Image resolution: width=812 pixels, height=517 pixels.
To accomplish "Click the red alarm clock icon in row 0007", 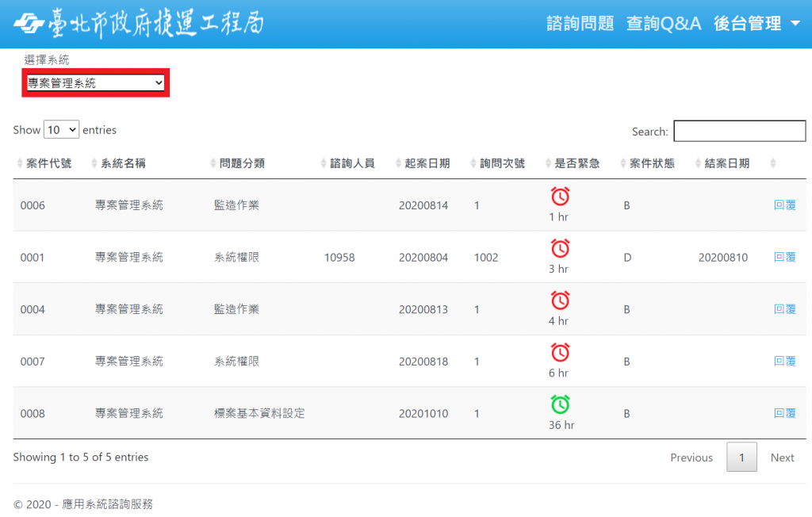I will click(x=560, y=352).
